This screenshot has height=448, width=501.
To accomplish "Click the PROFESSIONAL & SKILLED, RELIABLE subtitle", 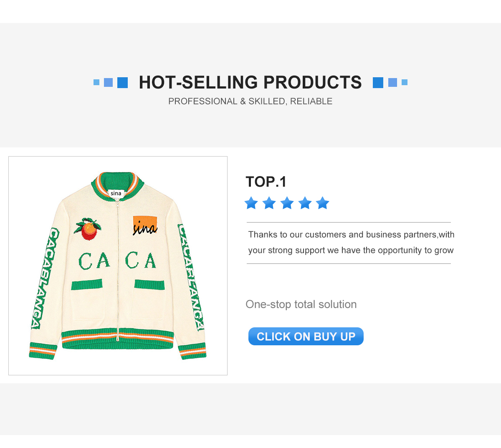I will coord(250,101).
